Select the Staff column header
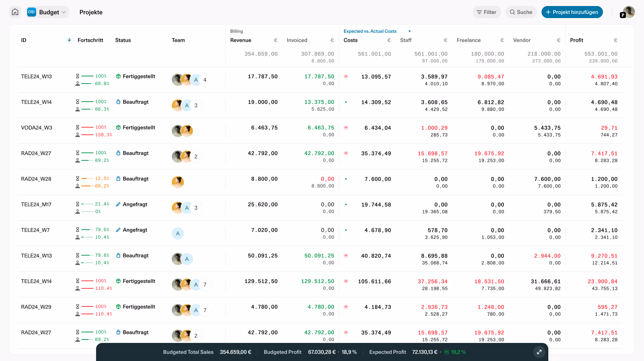Screen dimensions: 644x361 coord(405,40)
